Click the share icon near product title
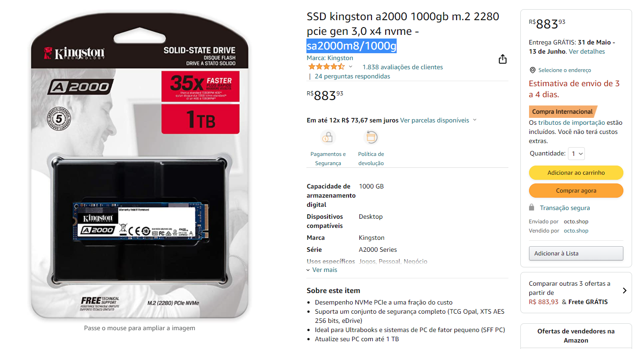The height and width of the screenshot is (349, 644). (x=502, y=59)
